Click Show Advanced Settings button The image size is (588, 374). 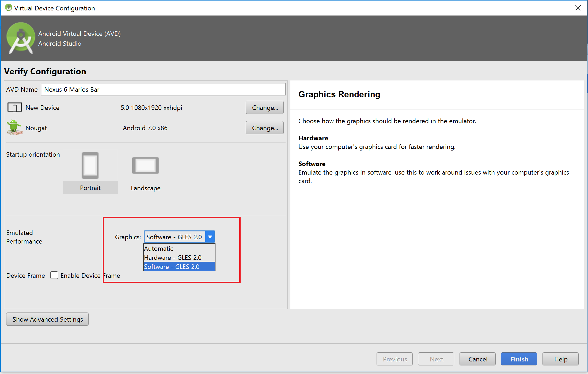click(x=47, y=319)
